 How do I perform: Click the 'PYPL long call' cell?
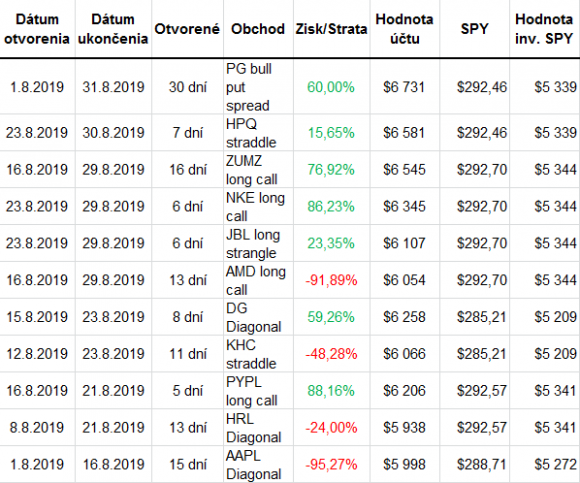pos(258,391)
